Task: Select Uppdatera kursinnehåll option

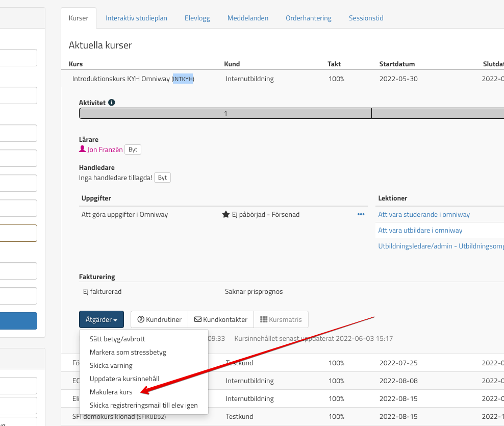Action: click(x=124, y=379)
